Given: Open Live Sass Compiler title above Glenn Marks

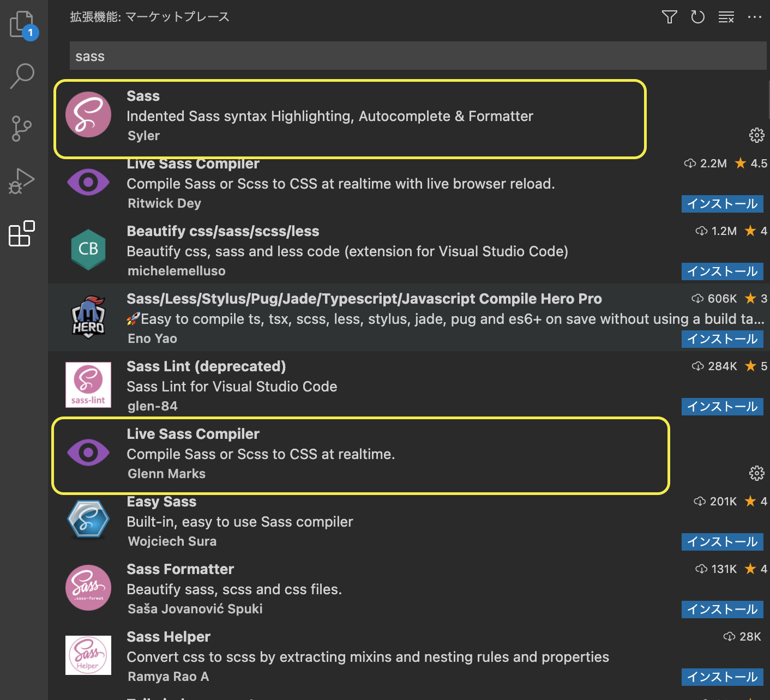Looking at the screenshot, I should pos(193,434).
